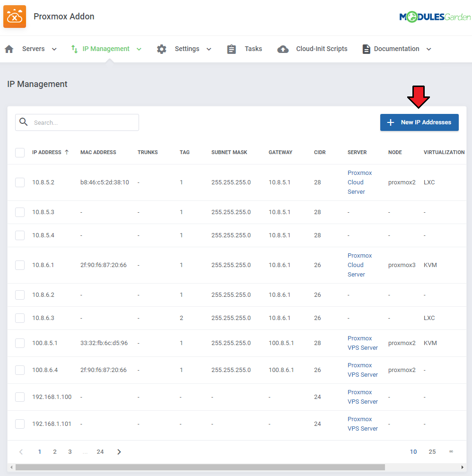Click the search magnifier icon
Screen dimensions: 472x476
point(23,122)
